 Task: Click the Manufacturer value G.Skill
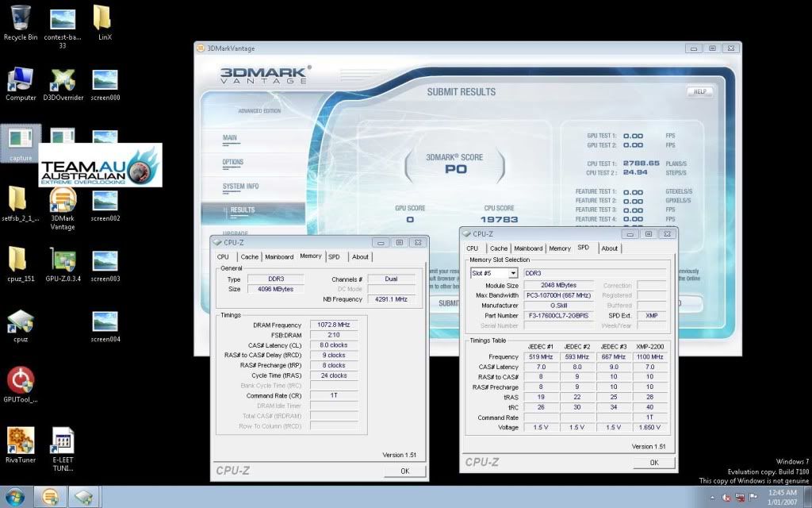point(558,306)
